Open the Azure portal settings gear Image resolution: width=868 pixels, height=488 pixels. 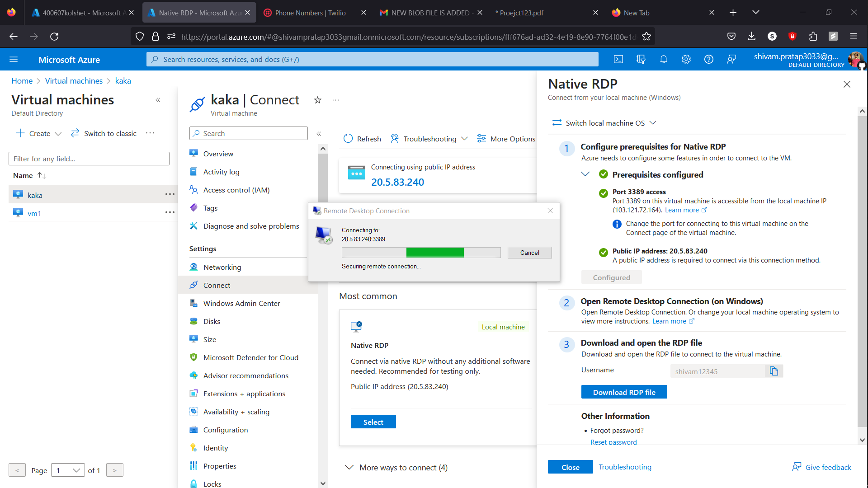[x=686, y=59]
